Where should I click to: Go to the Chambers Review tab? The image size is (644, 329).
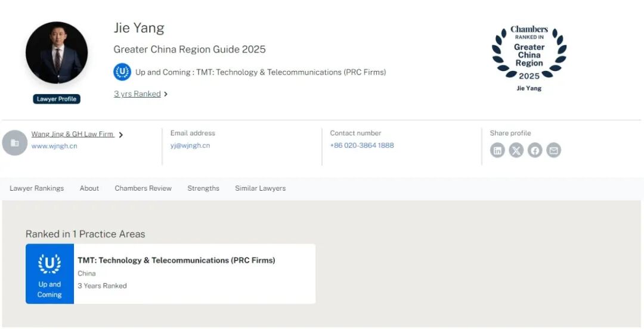tap(143, 188)
